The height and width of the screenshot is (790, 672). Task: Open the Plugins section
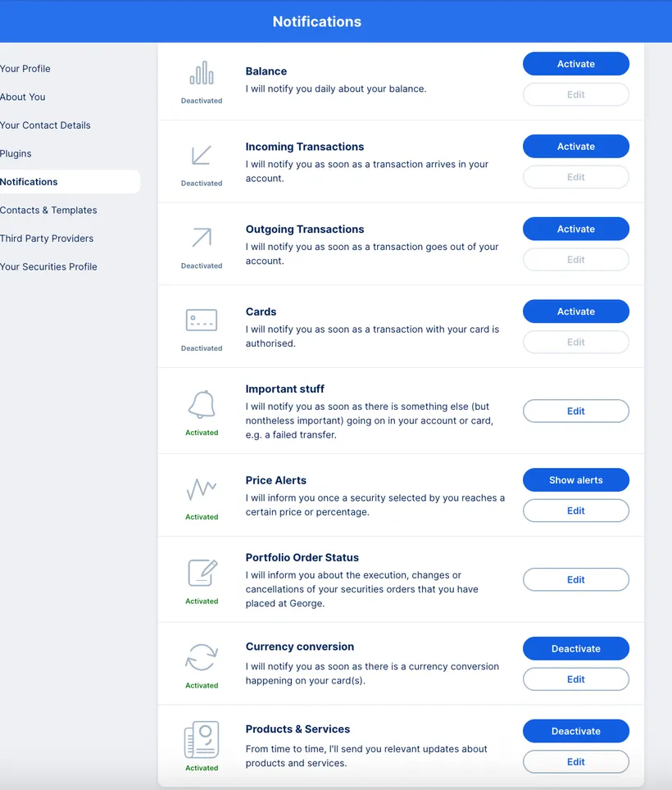[x=16, y=153]
